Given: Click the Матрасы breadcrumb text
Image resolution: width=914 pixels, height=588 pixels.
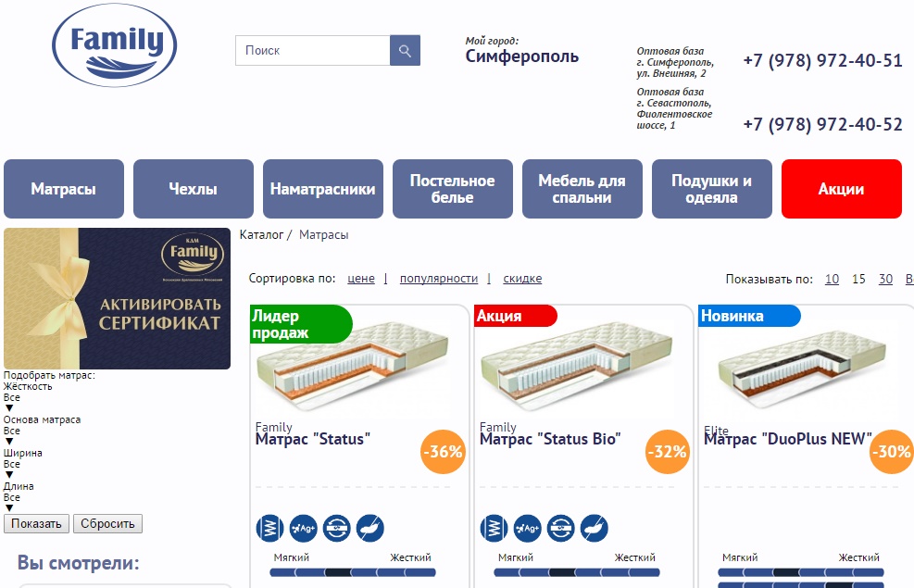Looking at the screenshot, I should (x=323, y=235).
